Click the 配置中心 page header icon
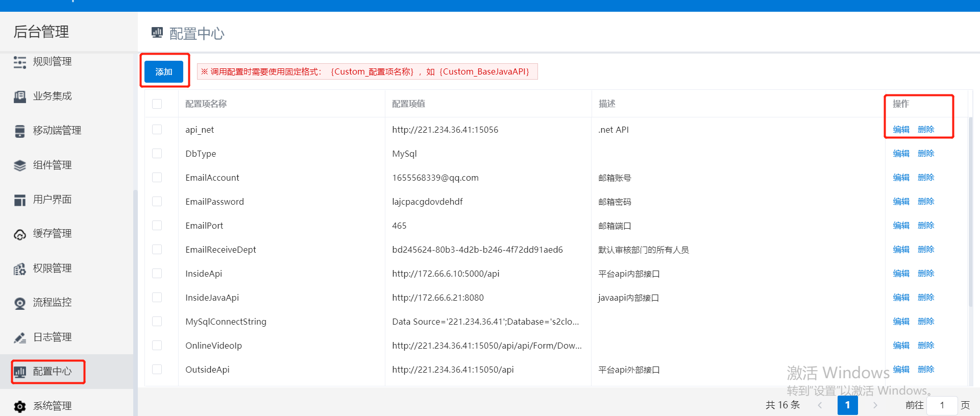 pos(157,33)
